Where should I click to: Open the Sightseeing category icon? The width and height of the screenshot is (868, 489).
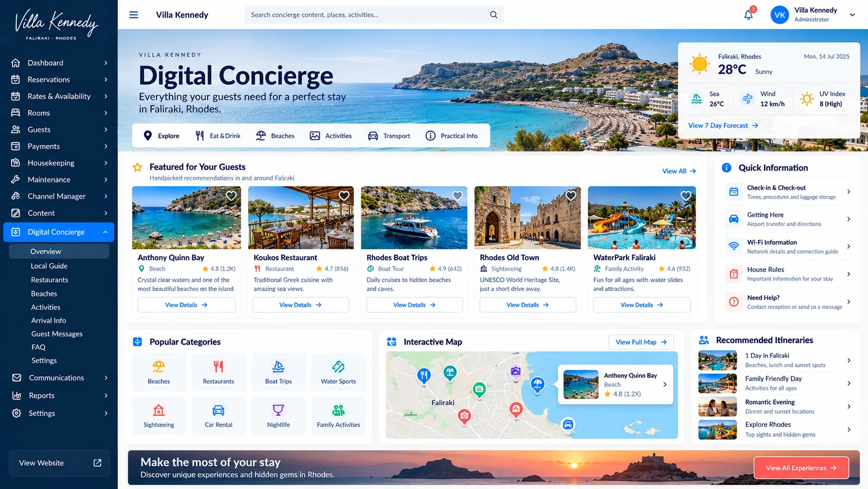[159, 410]
